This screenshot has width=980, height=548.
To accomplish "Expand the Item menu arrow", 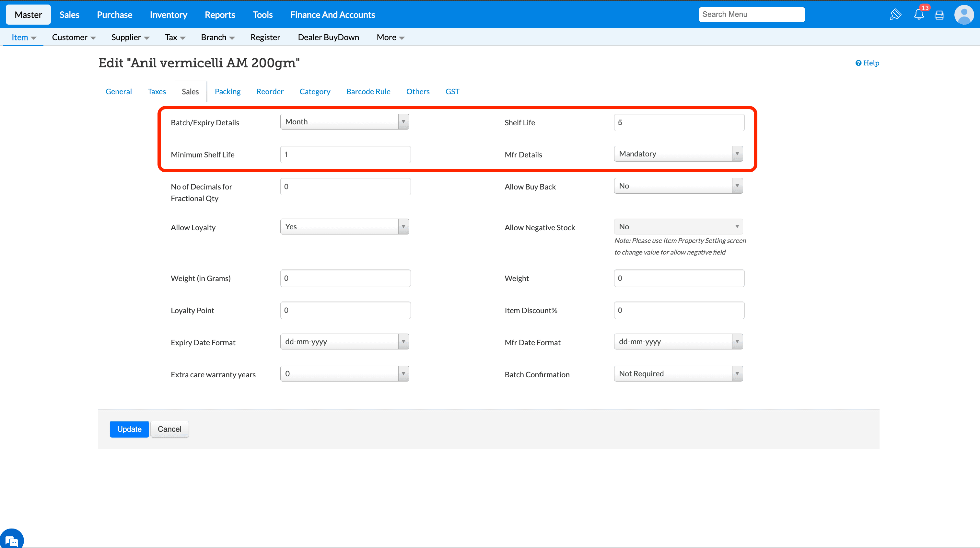I will 33,38.
